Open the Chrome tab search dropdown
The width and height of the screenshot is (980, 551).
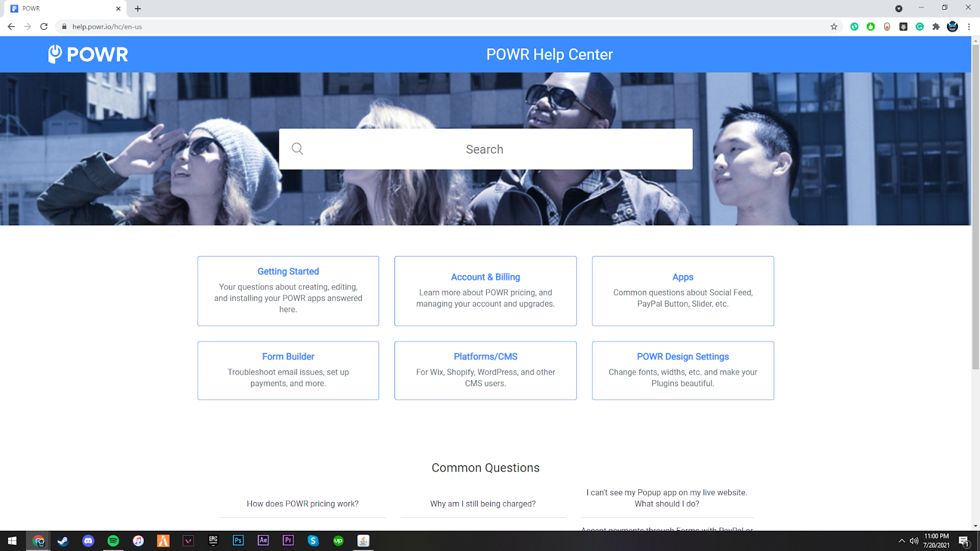[899, 9]
